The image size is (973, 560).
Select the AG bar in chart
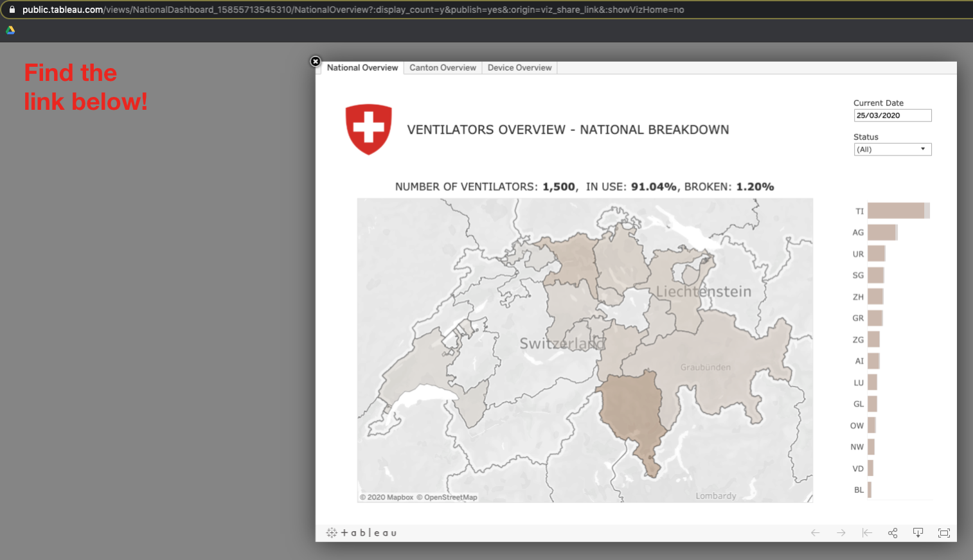pos(882,232)
